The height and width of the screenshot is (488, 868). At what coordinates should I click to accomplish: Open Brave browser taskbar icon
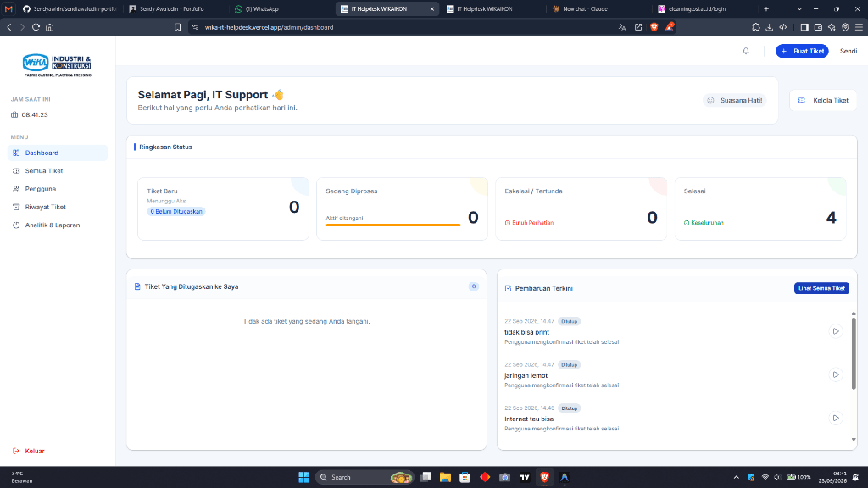click(x=545, y=477)
